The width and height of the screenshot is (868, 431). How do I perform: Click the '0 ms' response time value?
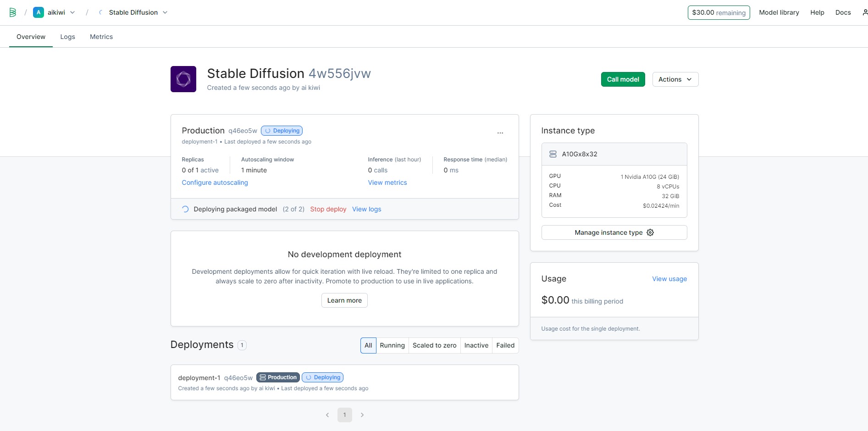coord(451,170)
